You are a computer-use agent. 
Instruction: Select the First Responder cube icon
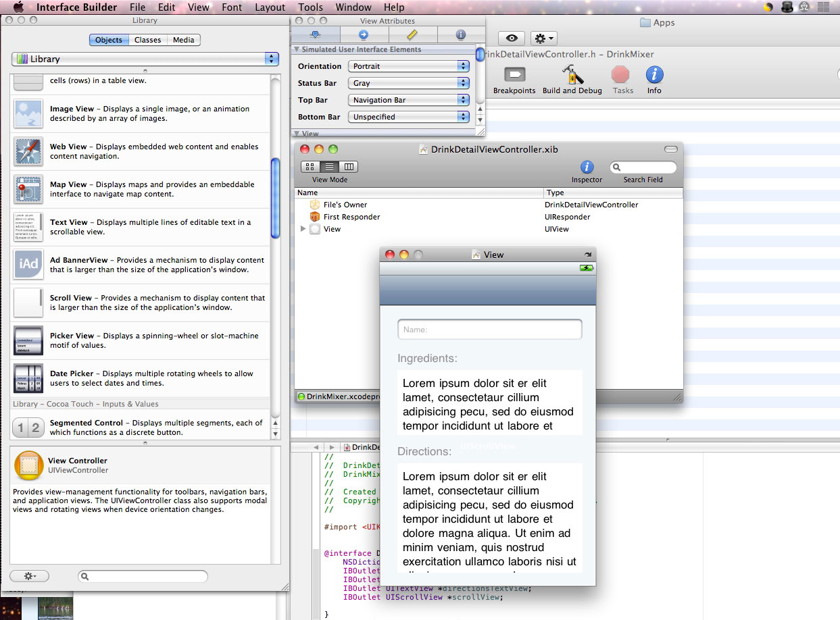(x=314, y=217)
